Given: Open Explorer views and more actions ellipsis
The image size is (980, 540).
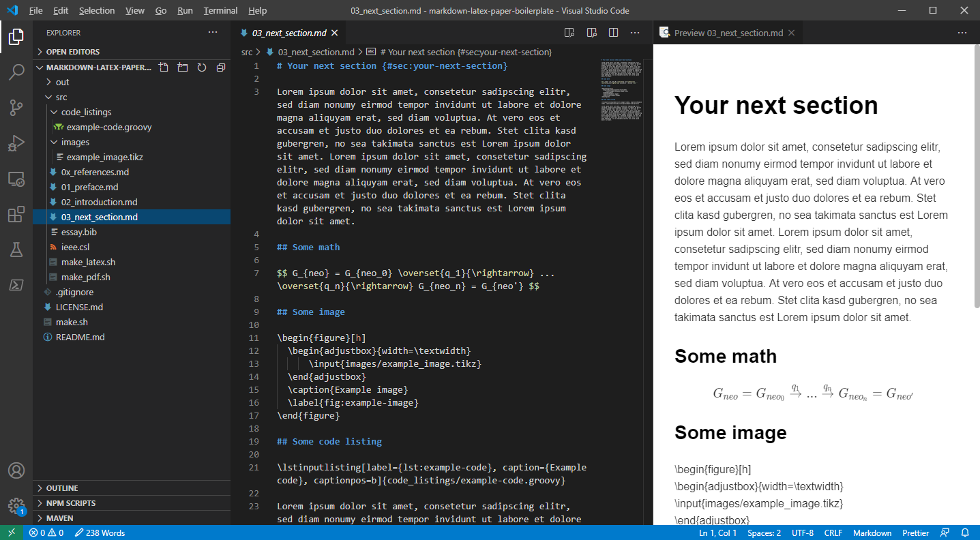Looking at the screenshot, I should point(213,32).
